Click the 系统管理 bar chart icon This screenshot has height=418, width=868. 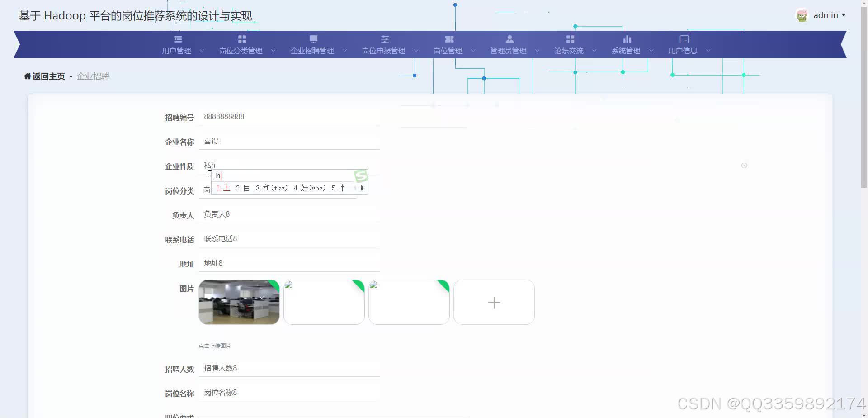[x=627, y=39]
